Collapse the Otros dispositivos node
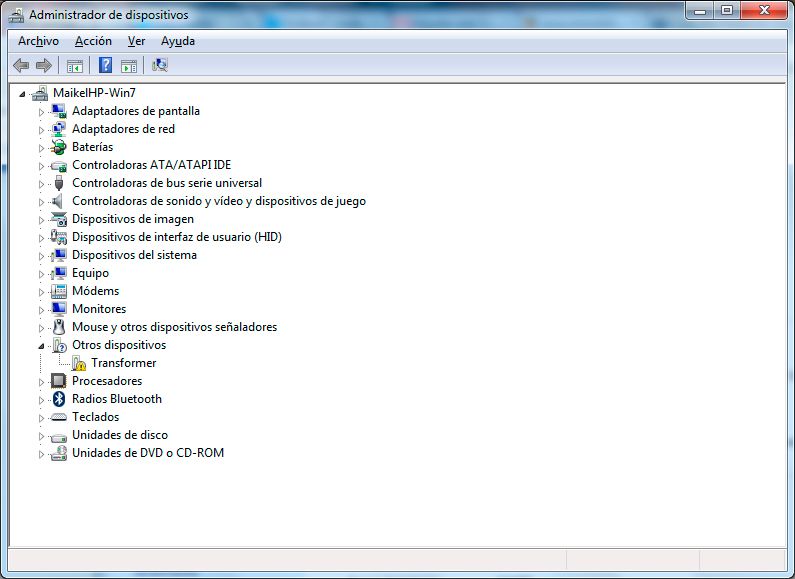 pos(42,345)
